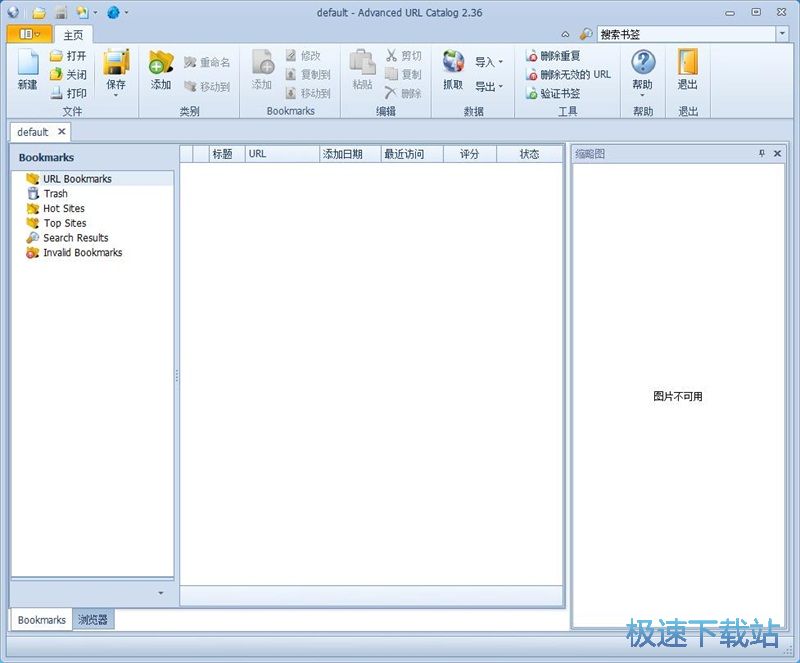Screen dimensions: 800x663
Task: Click 验证书签 verify bookmarks tool
Action: (x=553, y=93)
